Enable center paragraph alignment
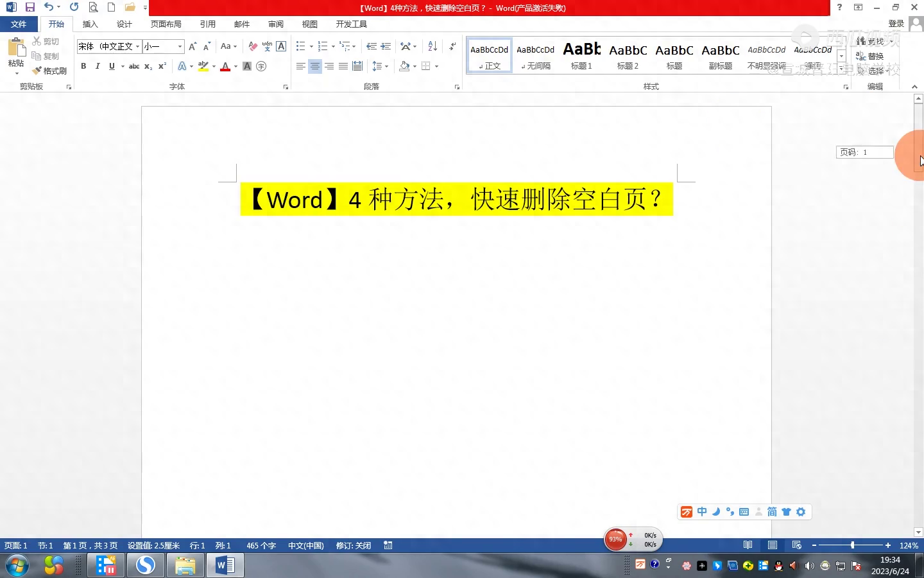924x578 pixels. click(x=314, y=66)
